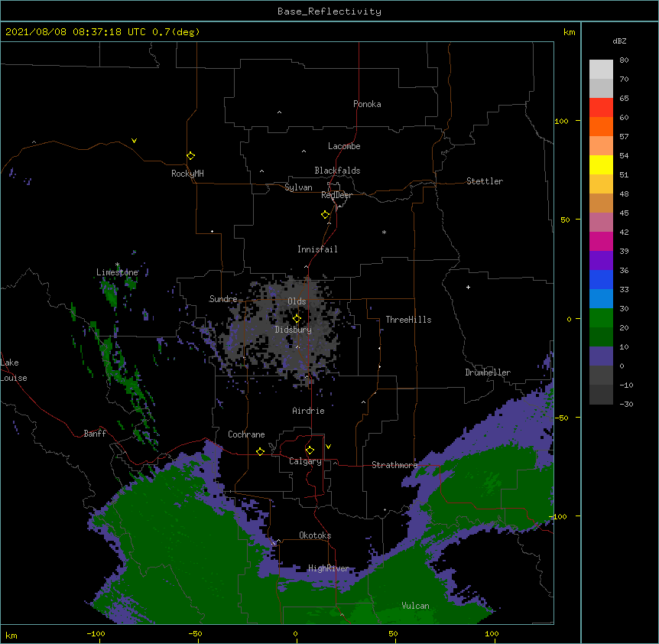Select the Olds town label
Screen dimensions: 659x644
(x=297, y=301)
